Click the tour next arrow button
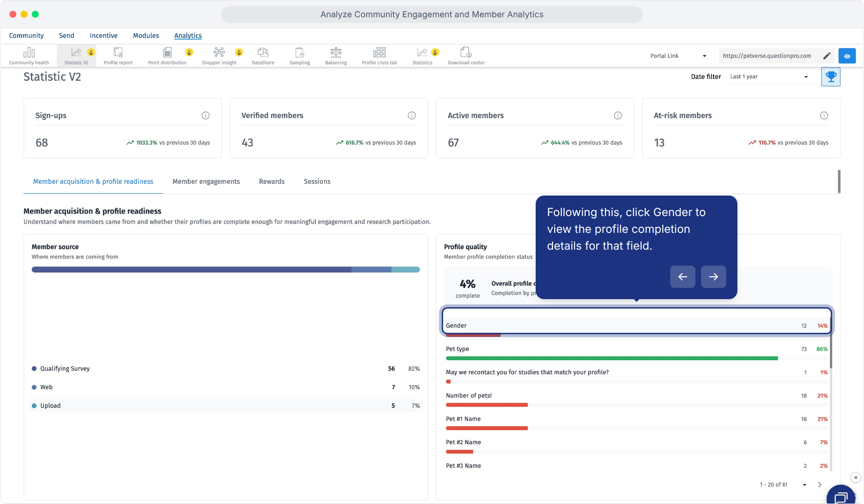864x504 pixels. click(x=713, y=277)
